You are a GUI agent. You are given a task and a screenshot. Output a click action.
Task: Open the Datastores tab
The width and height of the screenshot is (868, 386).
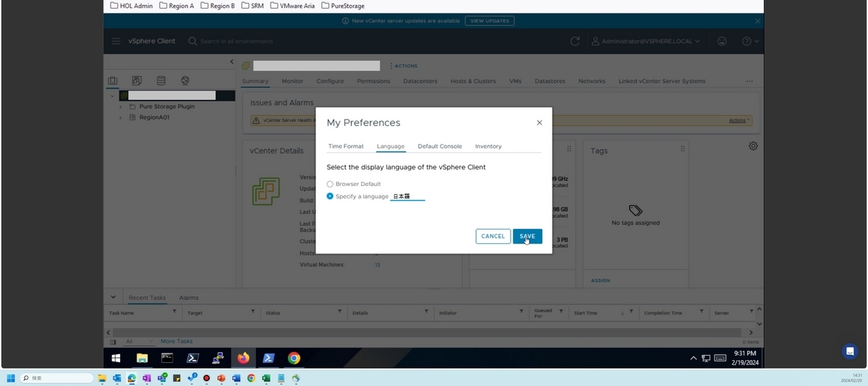point(550,81)
